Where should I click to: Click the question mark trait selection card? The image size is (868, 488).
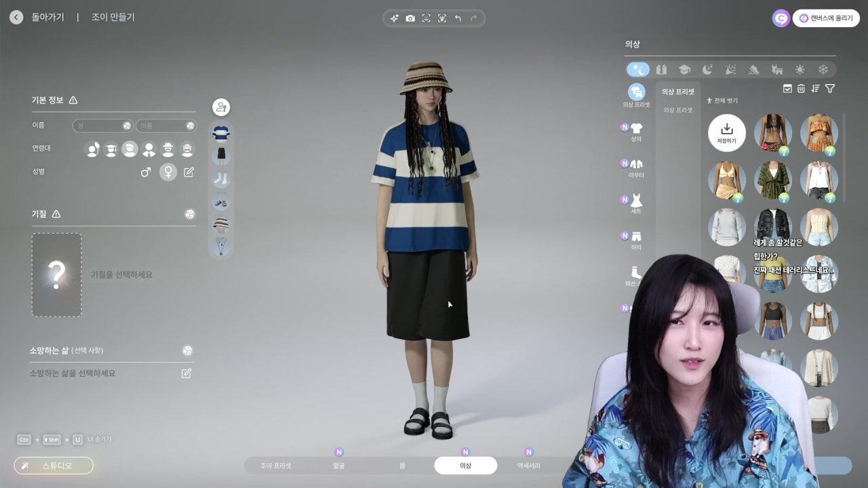[57, 275]
